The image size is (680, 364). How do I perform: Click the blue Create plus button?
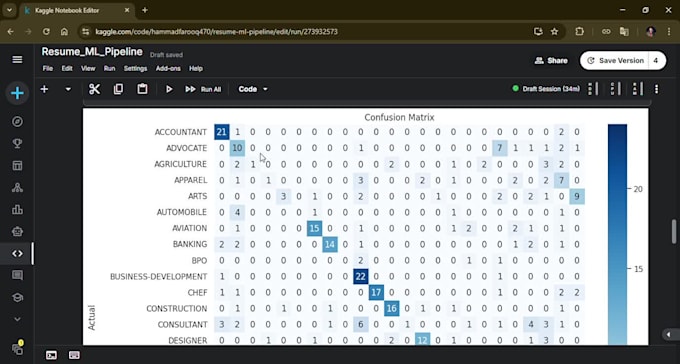17,93
